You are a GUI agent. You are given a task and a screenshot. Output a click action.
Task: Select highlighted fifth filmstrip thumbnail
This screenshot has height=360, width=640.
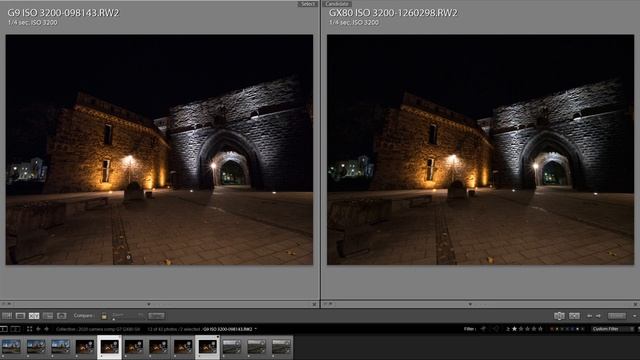(x=109, y=347)
